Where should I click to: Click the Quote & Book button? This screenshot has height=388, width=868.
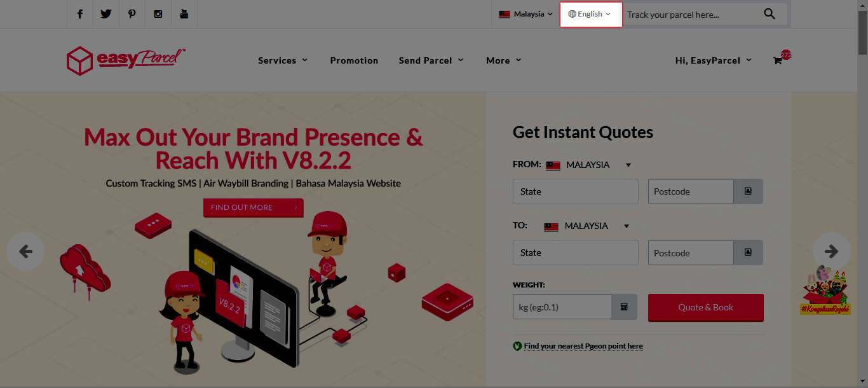706,307
